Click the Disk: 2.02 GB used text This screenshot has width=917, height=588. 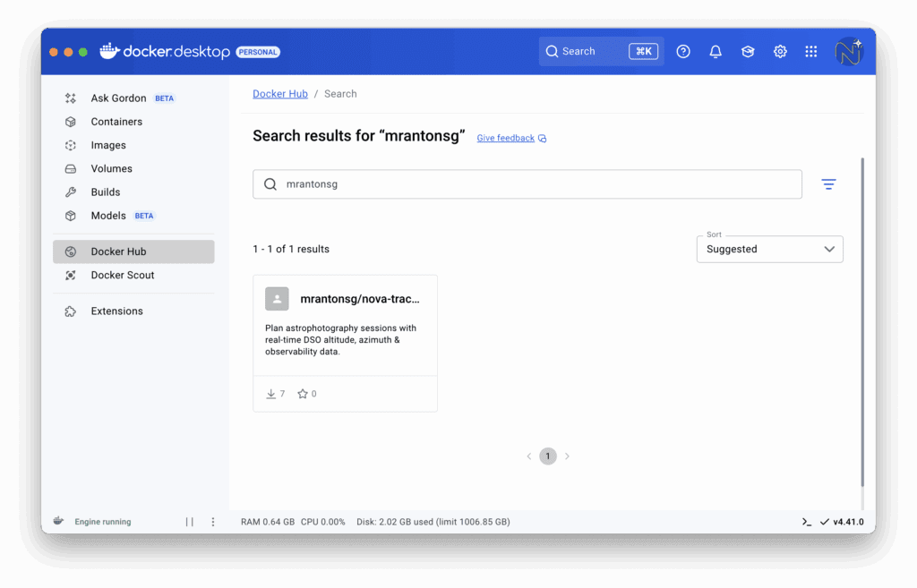pyautogui.click(x=433, y=522)
